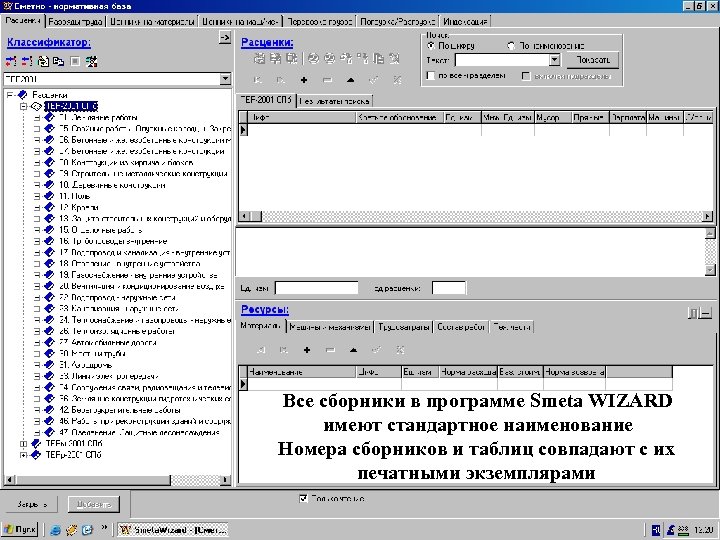
Task: Select the 'По шифру' search radio button
Action: click(x=431, y=46)
